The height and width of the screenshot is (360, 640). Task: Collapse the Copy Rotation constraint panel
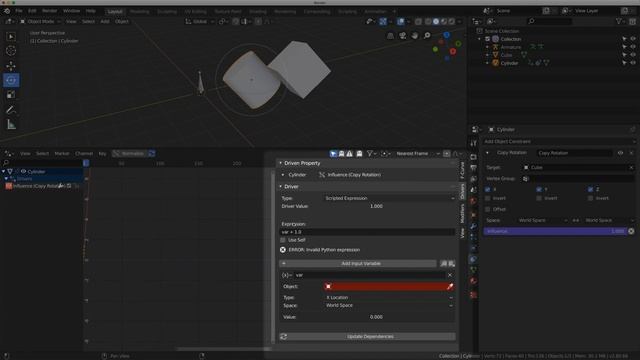487,153
